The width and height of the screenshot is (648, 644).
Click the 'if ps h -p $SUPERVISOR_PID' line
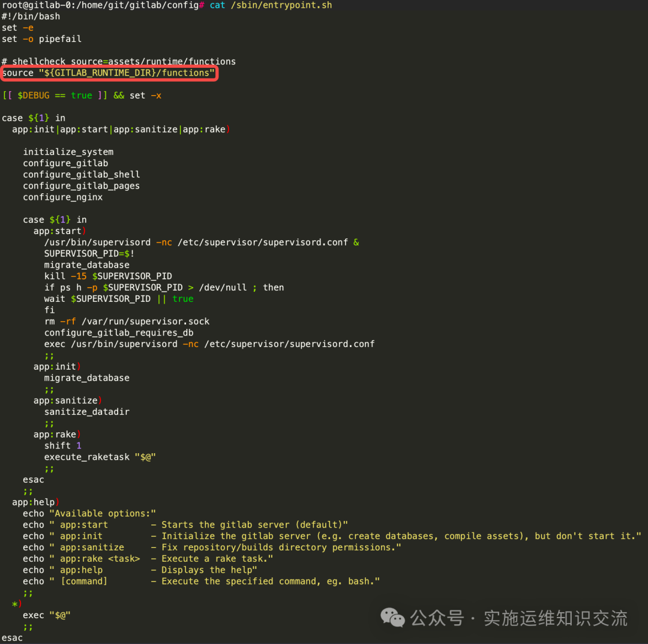pyautogui.click(x=164, y=287)
